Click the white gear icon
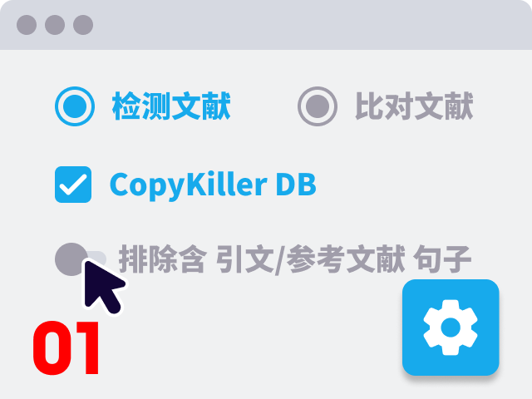 451,328
